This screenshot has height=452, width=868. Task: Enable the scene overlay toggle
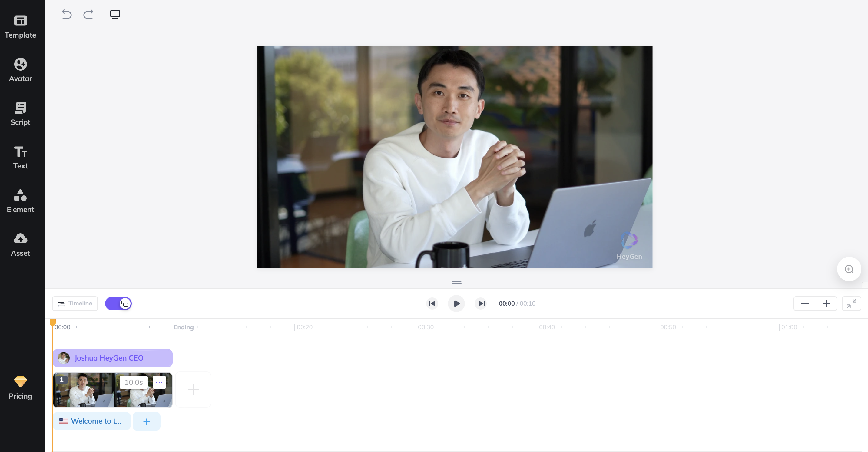118,303
